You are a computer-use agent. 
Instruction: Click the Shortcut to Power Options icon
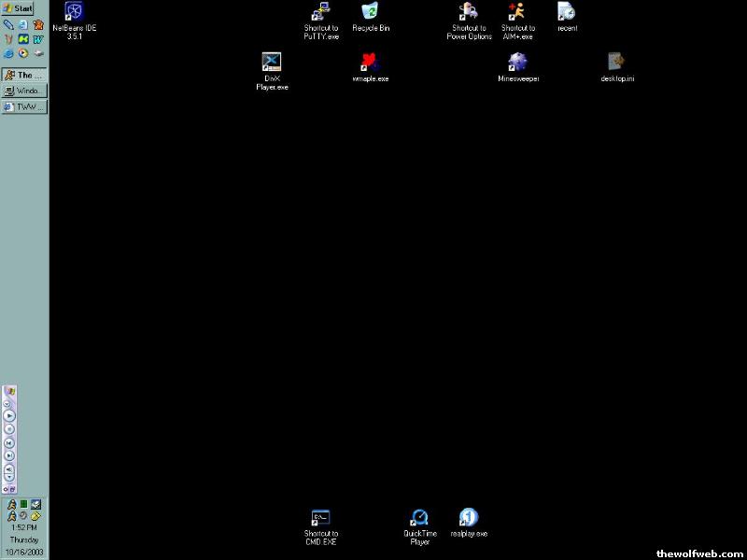coord(469,12)
